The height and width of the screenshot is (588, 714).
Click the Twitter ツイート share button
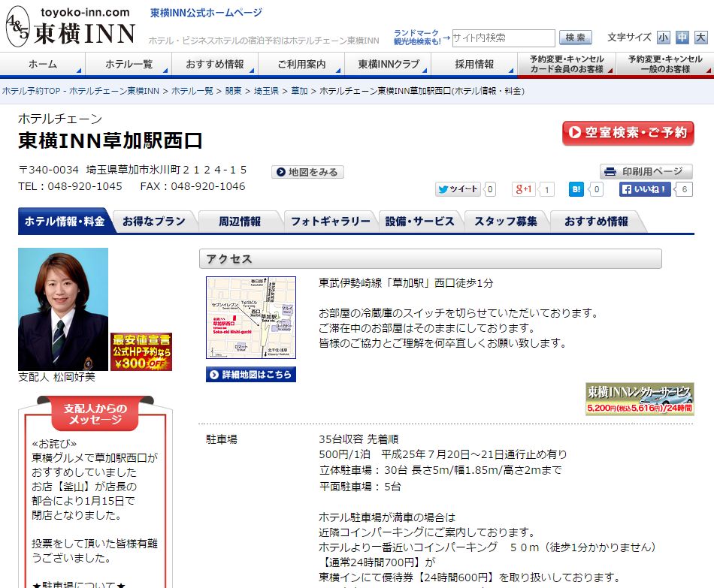(458, 189)
